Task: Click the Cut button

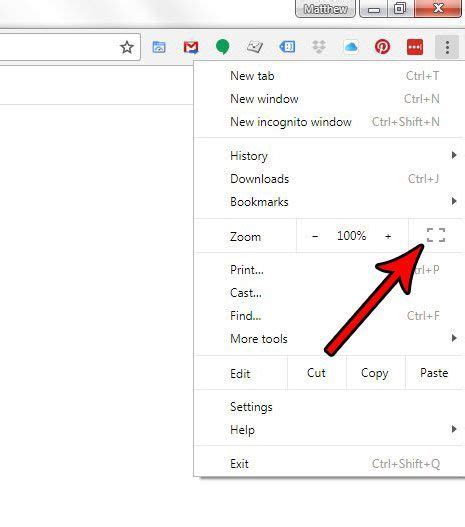Action: tap(316, 373)
